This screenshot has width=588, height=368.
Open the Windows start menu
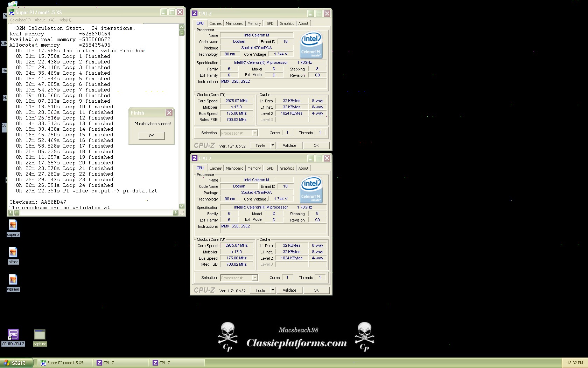[x=17, y=363]
